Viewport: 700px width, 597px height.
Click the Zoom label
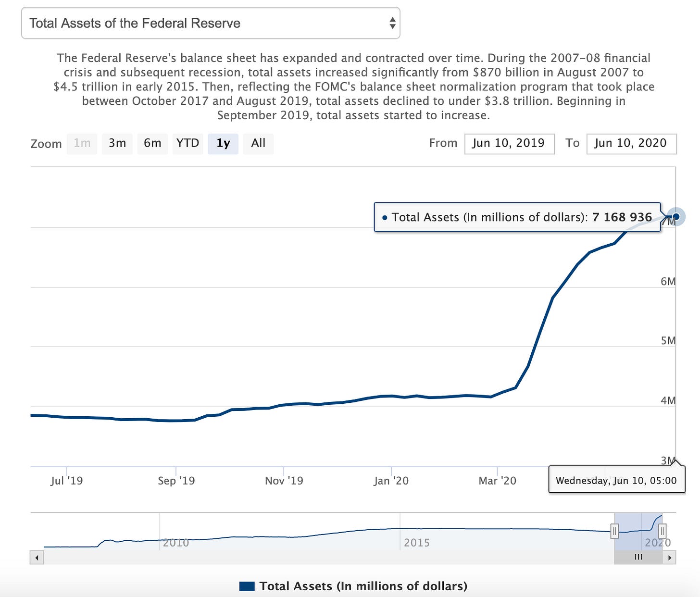click(46, 144)
